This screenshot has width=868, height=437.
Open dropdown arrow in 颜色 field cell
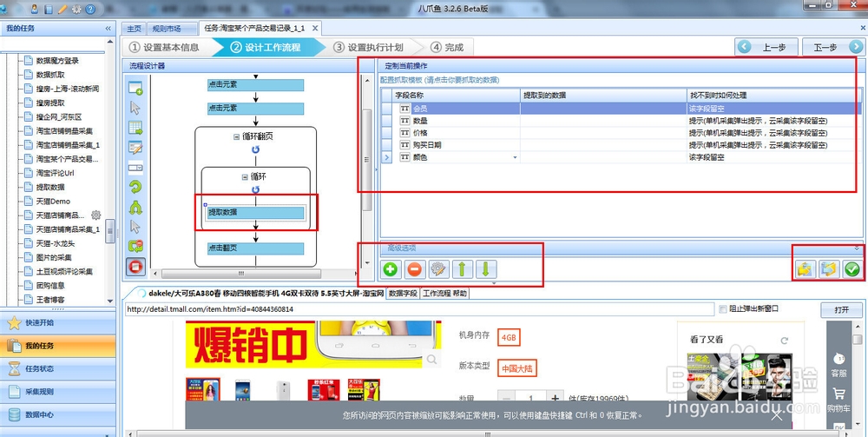pyautogui.click(x=516, y=158)
